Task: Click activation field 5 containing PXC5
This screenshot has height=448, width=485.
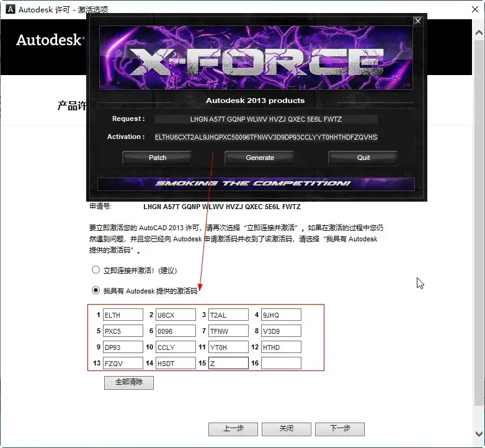Action: pos(123,331)
